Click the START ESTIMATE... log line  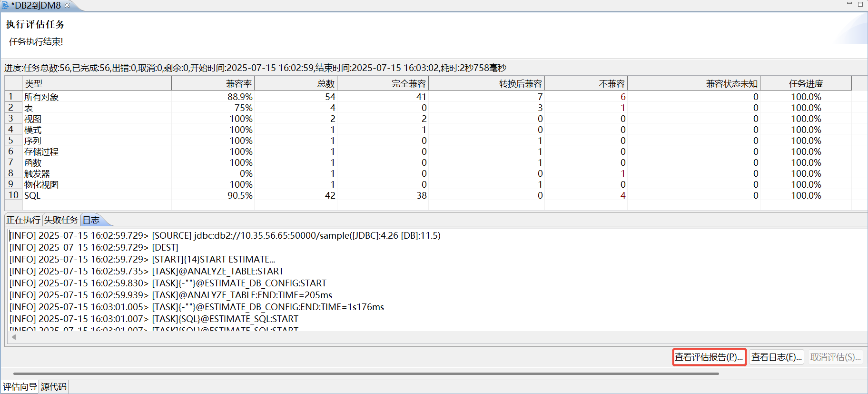(x=142, y=259)
